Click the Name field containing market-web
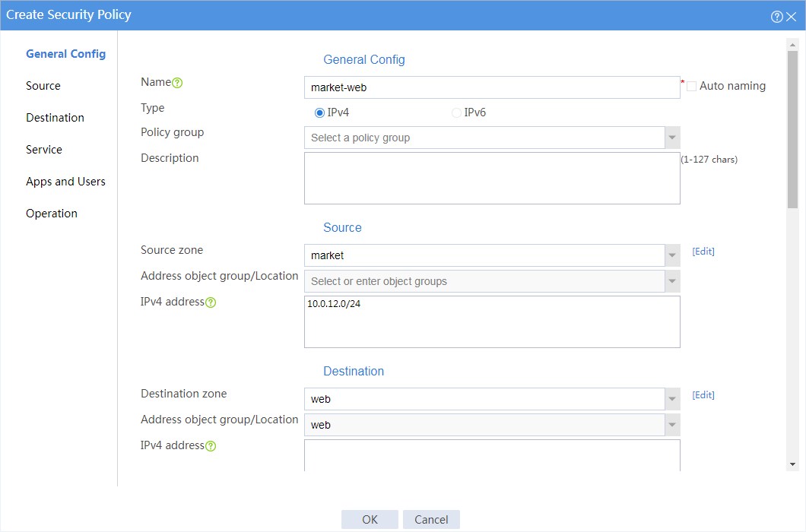 click(492, 87)
